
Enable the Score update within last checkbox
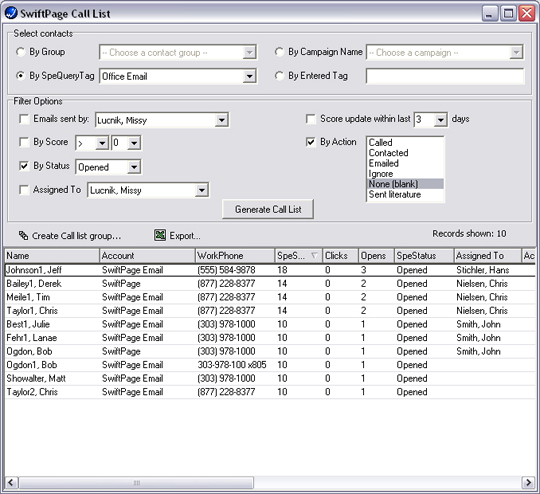311,119
